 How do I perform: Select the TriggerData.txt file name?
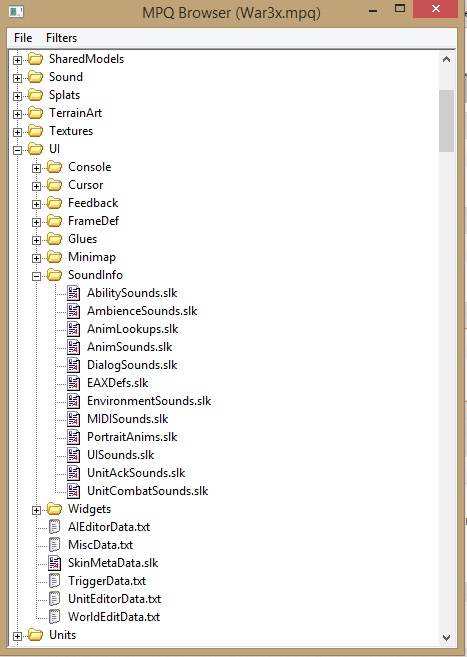click(107, 581)
